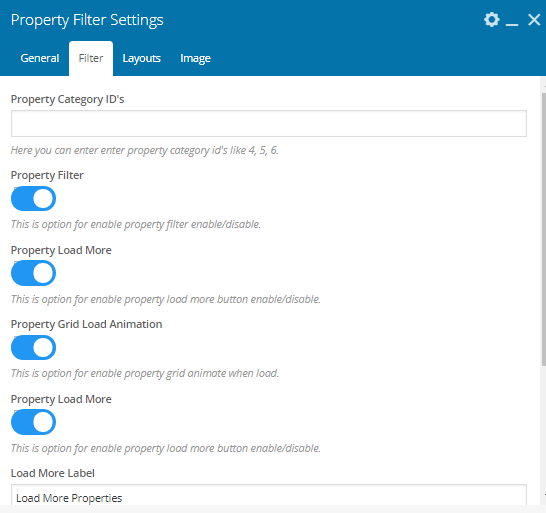The height and width of the screenshot is (513, 546).
Task: Click the vertical scrollbar of the panel
Action: [x=543, y=229]
